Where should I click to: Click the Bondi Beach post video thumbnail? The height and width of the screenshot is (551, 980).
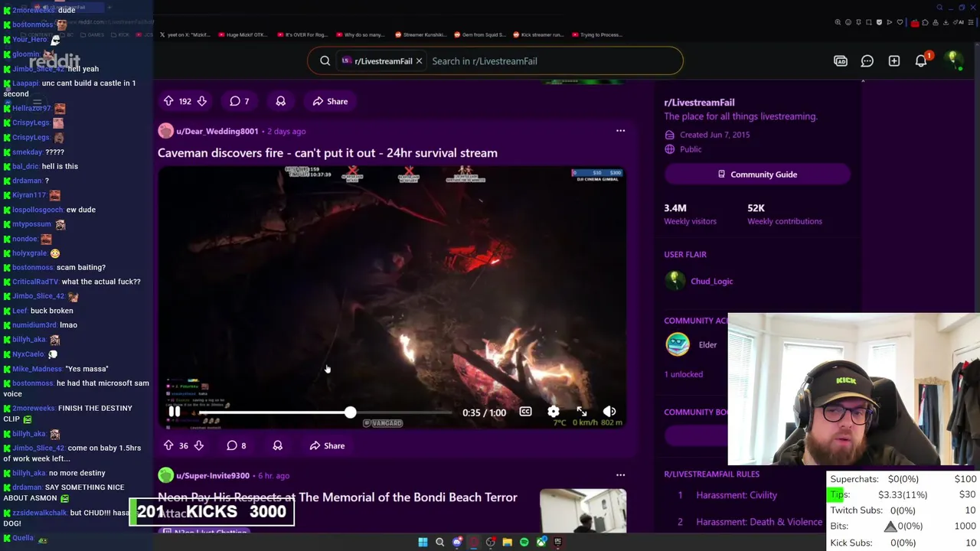[x=583, y=510]
